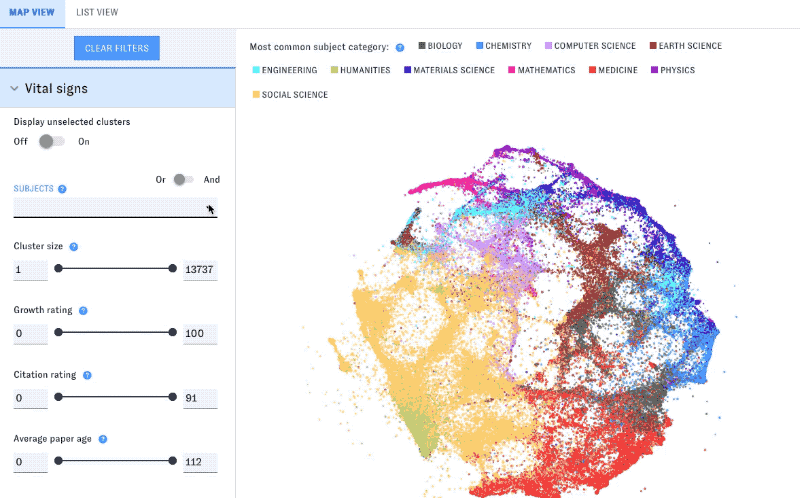
Task: Collapse the Vital signs section chevron
Action: (x=14, y=88)
